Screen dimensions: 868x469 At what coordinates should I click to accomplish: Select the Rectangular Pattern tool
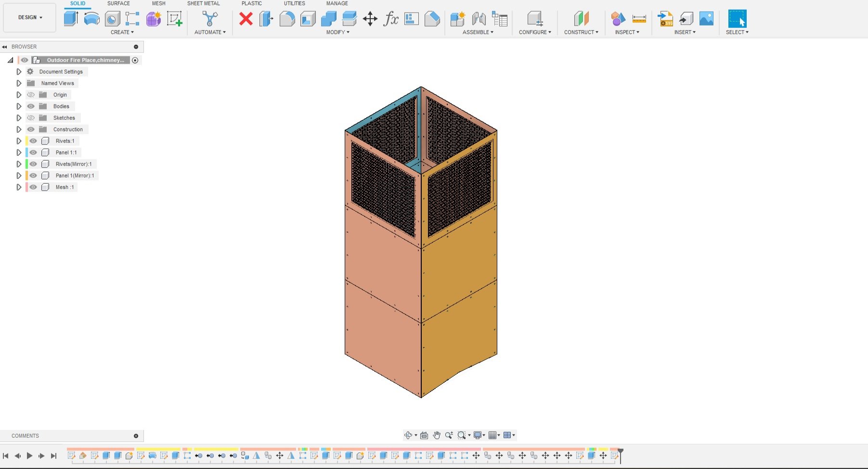pyautogui.click(x=132, y=19)
